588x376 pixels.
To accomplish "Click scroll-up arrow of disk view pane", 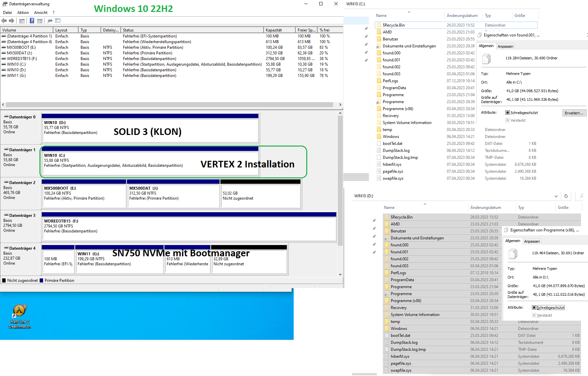I will pos(340,113).
